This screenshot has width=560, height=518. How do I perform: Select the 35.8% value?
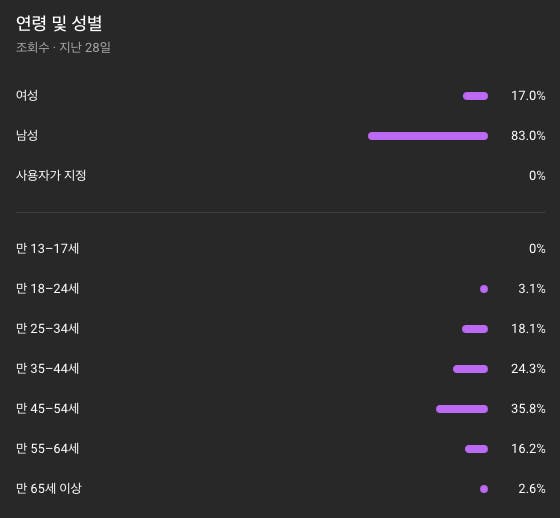click(528, 409)
